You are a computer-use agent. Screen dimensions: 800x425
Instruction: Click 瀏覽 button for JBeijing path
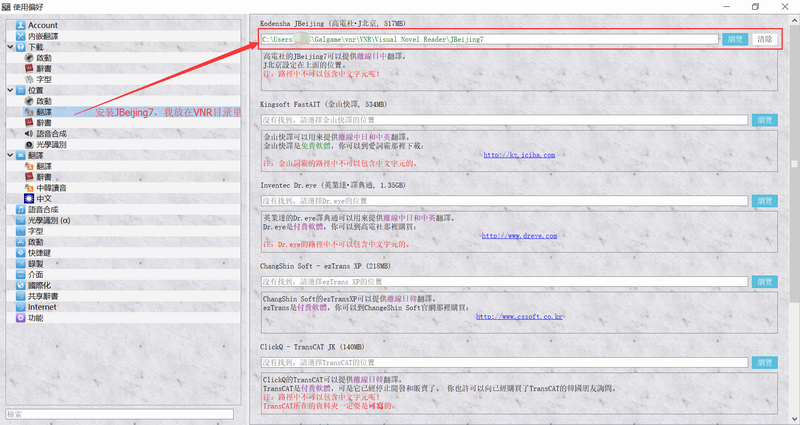pos(735,39)
